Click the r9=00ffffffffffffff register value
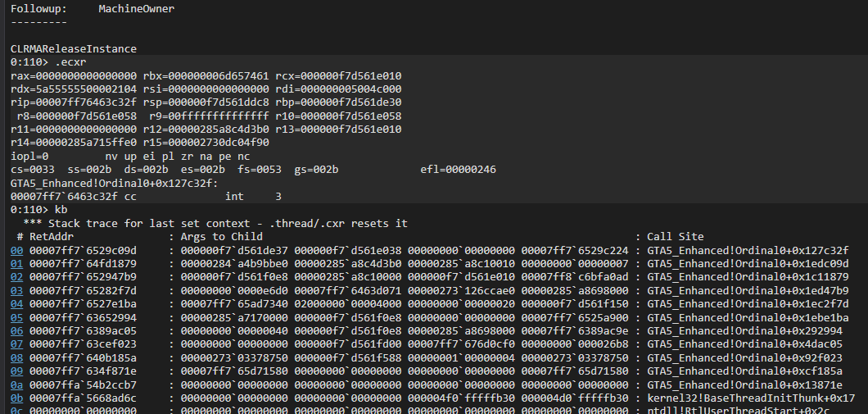The height and width of the screenshot is (414, 868). [210, 116]
